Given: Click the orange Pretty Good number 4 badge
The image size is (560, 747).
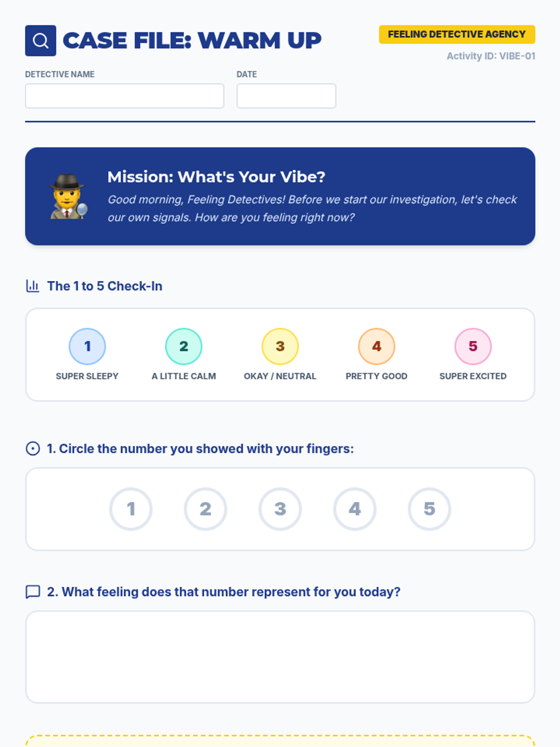Looking at the screenshot, I should pos(377,346).
